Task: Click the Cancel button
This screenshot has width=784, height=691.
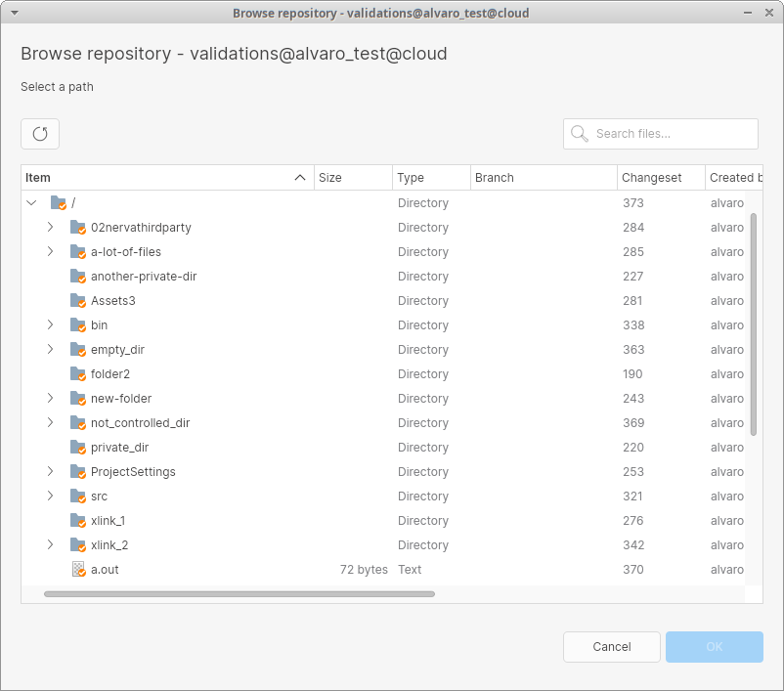Action: 611,646
